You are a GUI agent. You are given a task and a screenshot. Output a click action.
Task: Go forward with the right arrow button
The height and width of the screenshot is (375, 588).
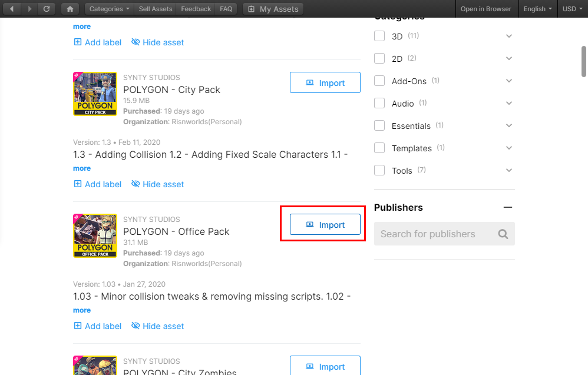click(x=29, y=9)
